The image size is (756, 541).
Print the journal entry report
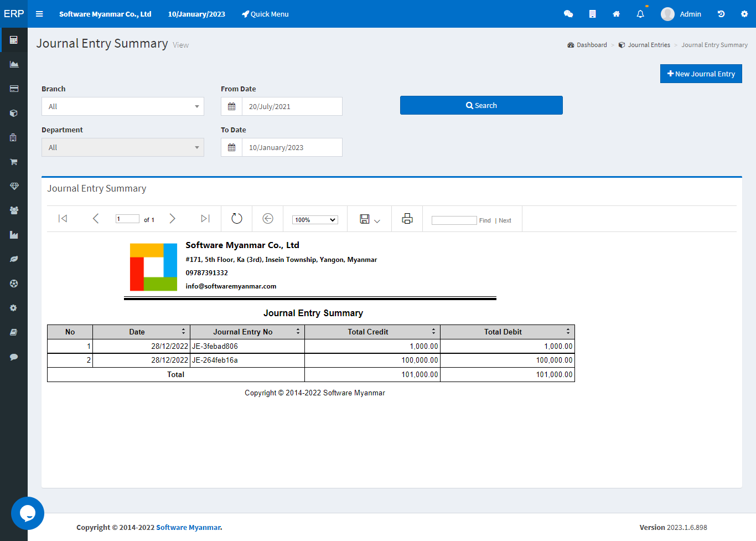pyautogui.click(x=407, y=219)
